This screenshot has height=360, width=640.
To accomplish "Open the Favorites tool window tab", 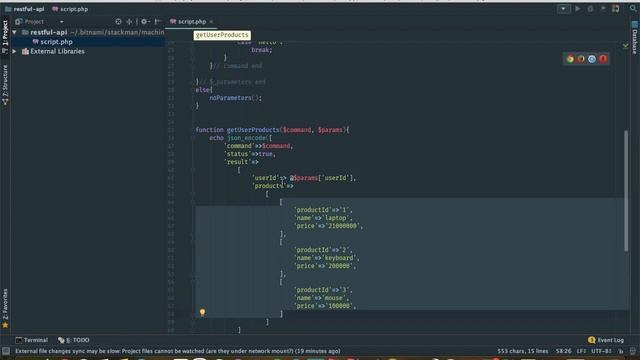I will pyautogui.click(x=5, y=308).
